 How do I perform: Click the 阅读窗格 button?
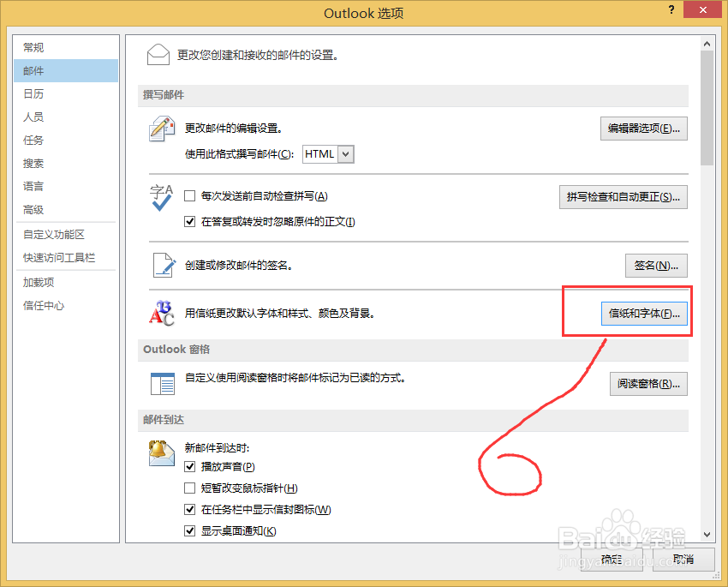(648, 384)
